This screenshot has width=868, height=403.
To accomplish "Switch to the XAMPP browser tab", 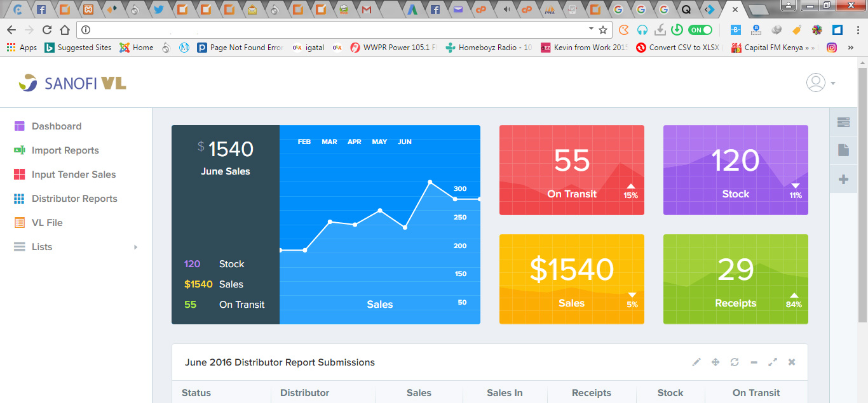I will pos(89,10).
